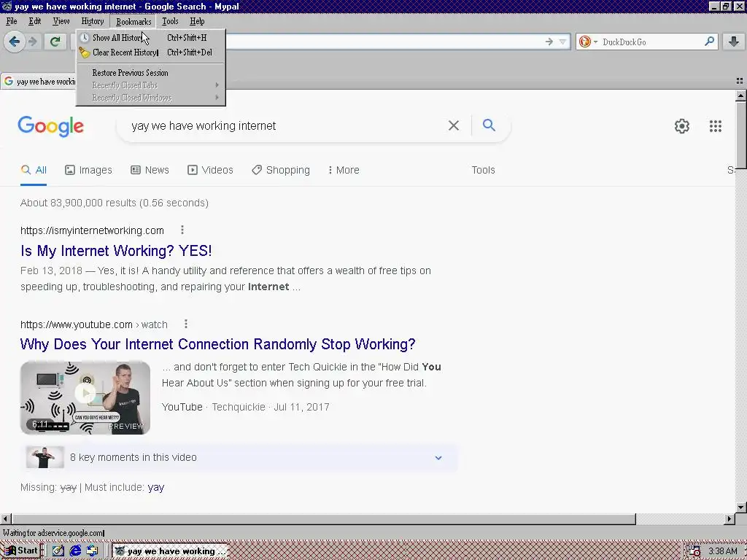This screenshot has height=560, width=747.
Task: Open the address bar history dropdown
Action: click(562, 42)
